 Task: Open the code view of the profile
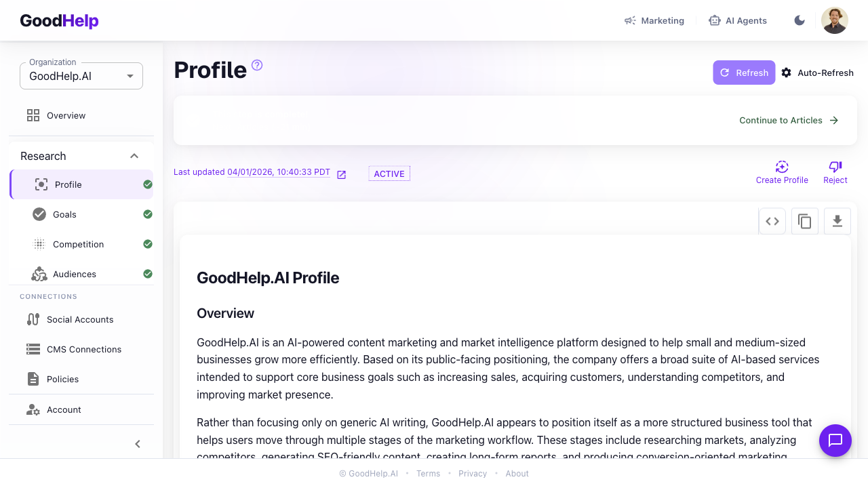click(x=772, y=221)
